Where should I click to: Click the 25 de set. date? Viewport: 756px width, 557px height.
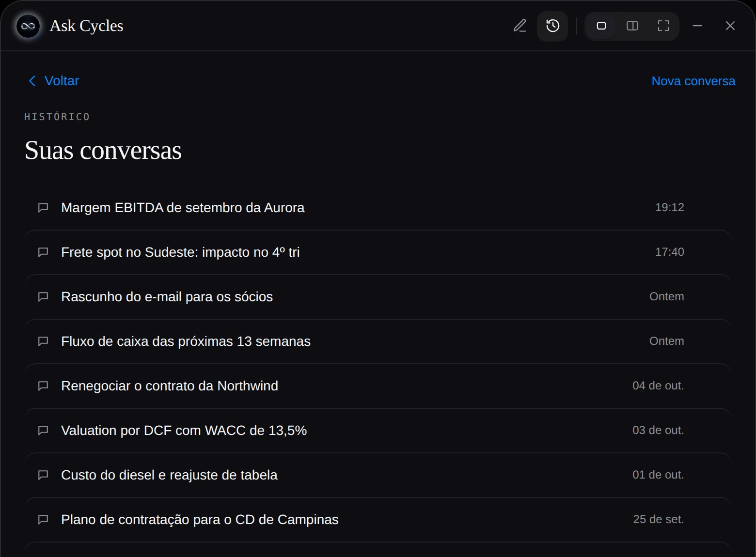coord(659,519)
